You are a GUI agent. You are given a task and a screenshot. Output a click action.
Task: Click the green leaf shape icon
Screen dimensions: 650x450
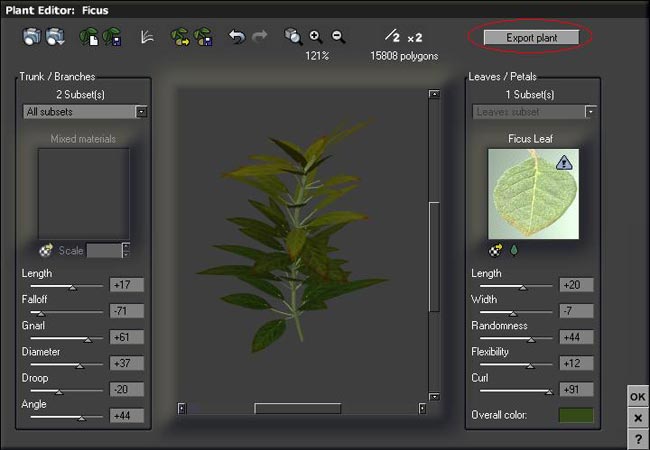click(514, 250)
